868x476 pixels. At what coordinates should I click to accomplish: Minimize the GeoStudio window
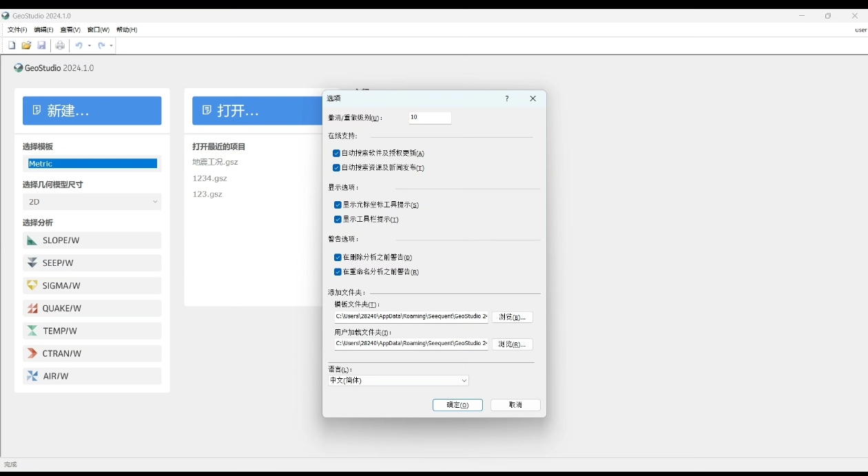[802, 16]
